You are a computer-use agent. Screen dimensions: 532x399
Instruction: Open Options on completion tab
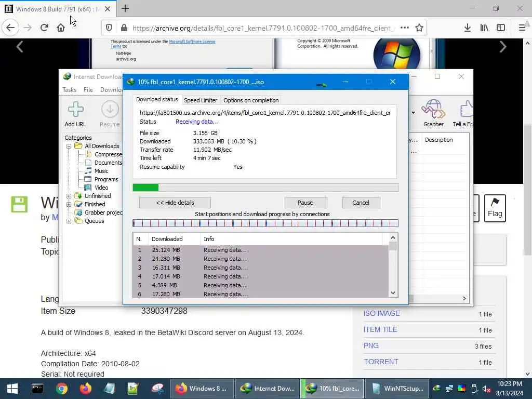pos(251,100)
